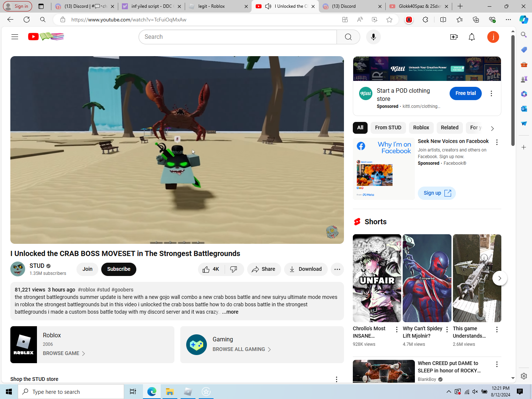The height and width of the screenshot is (399, 532).
Task: Click the channel watermark in the video
Action: pos(332,232)
